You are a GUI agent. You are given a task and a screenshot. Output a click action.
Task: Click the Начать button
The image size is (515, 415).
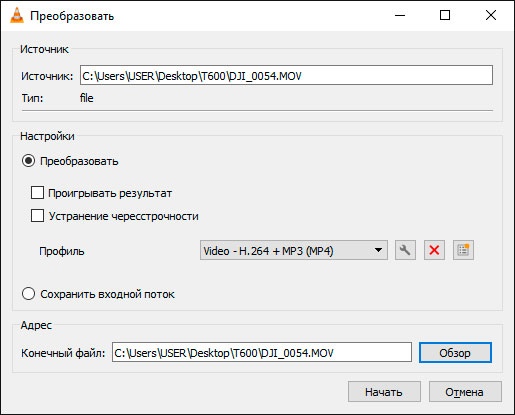[384, 392]
